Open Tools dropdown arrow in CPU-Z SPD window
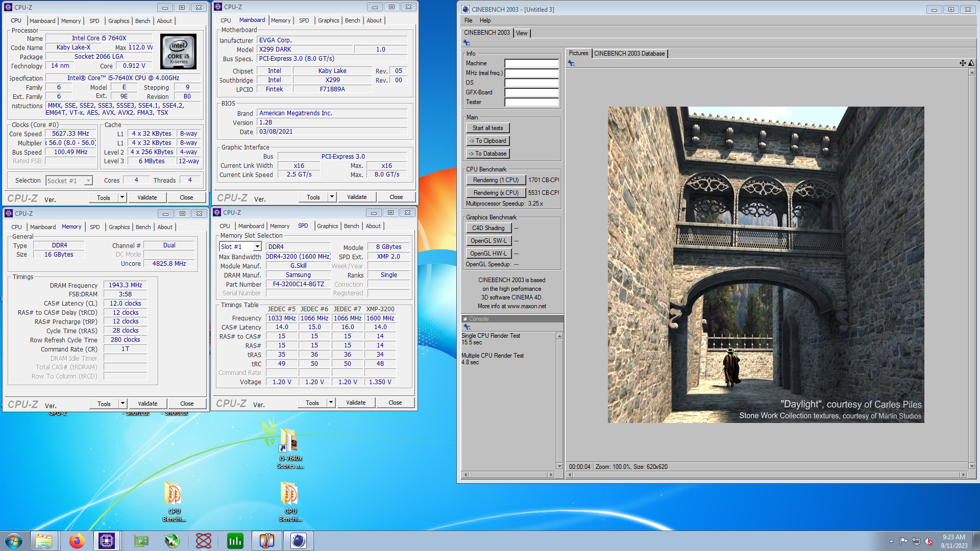Viewport: 980px width, 551px height. [331, 403]
